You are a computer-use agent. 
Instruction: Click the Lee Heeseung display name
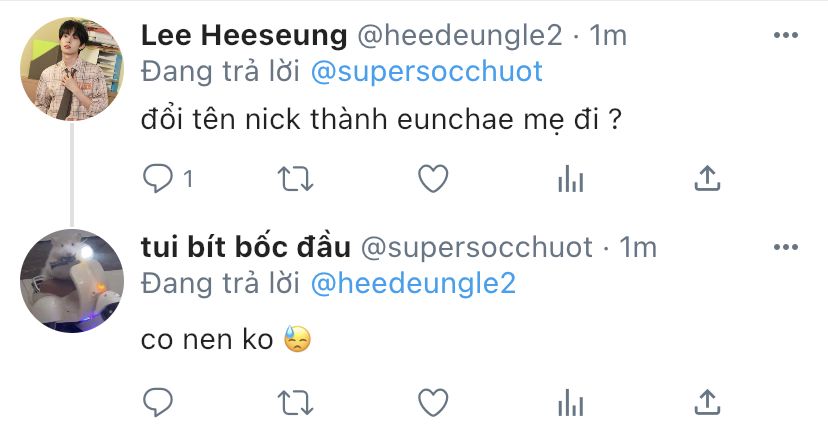[x=241, y=36]
